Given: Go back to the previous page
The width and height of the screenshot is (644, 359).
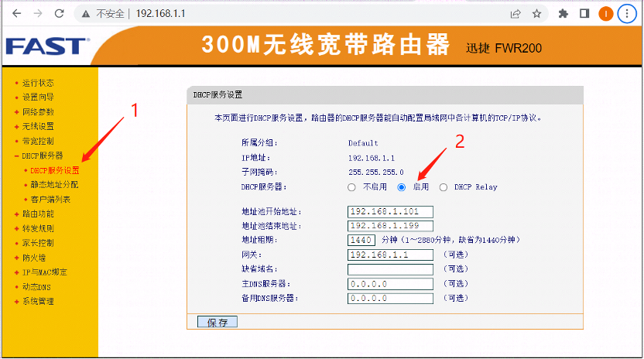Looking at the screenshot, I should coord(16,14).
